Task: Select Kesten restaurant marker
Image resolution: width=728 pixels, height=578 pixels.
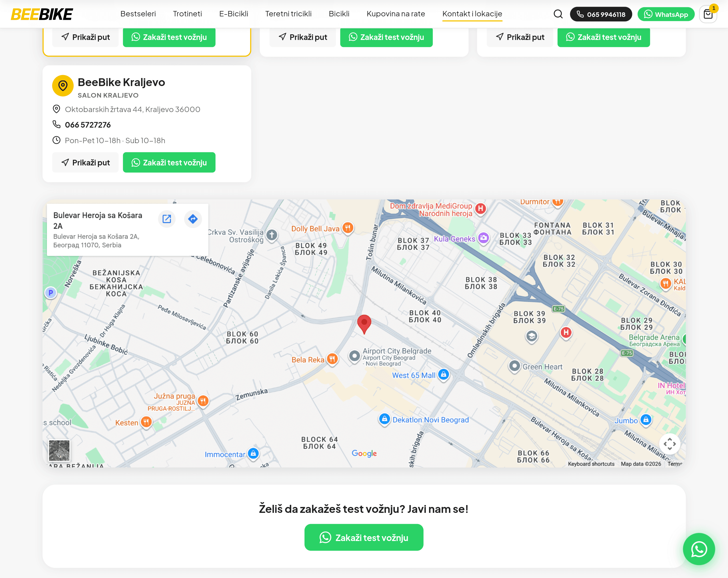Action: (x=146, y=422)
